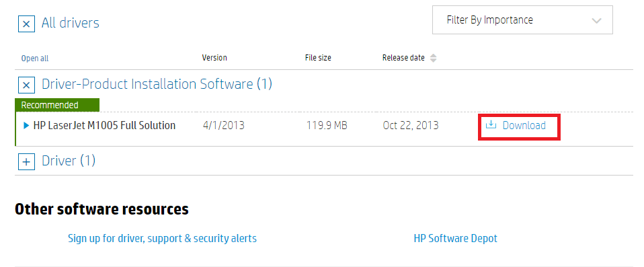Open the HP Software Depot link

[x=456, y=238]
